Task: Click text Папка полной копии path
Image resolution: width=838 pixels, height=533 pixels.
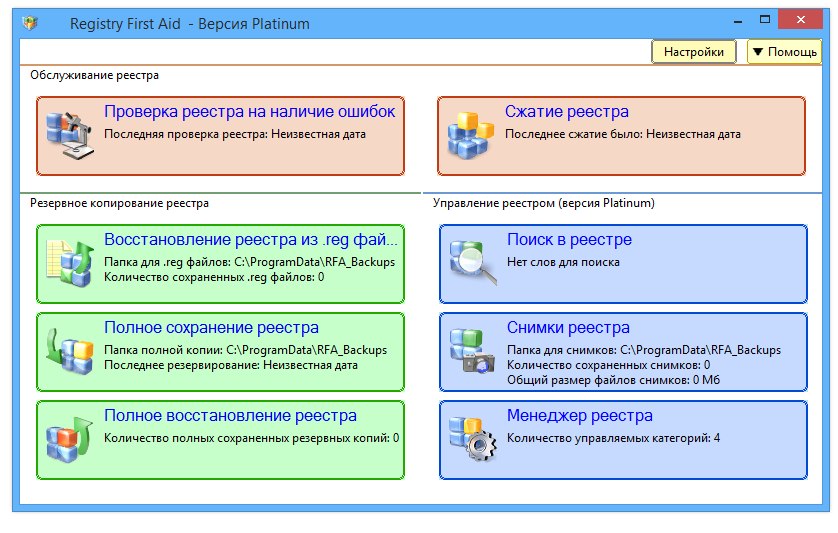Action: 245,350
